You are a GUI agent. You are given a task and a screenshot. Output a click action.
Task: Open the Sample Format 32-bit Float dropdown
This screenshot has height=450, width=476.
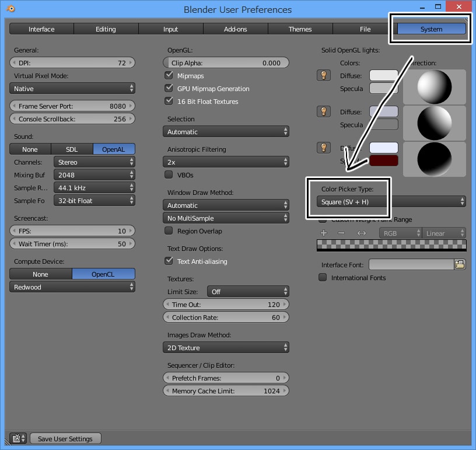[x=94, y=200]
